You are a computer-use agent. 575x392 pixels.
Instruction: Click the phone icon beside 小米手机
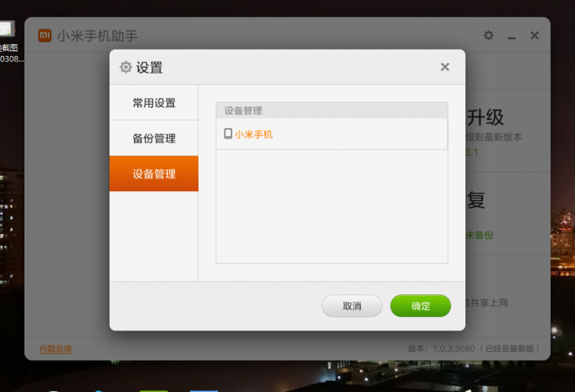(x=228, y=134)
